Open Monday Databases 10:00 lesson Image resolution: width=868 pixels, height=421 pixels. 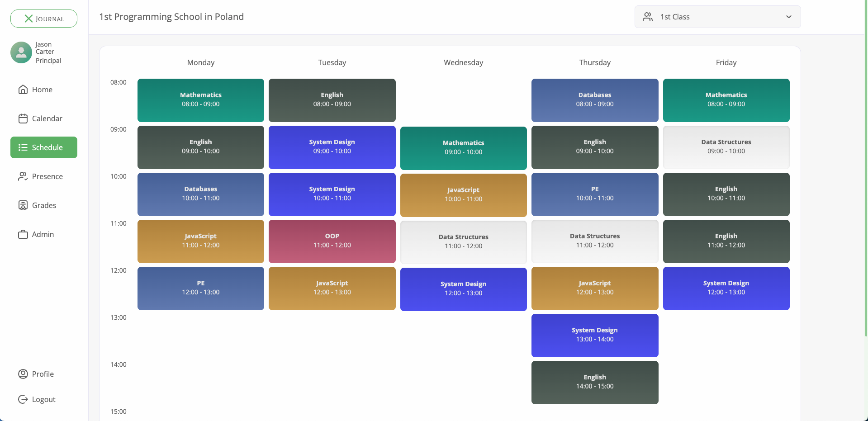pos(201,194)
